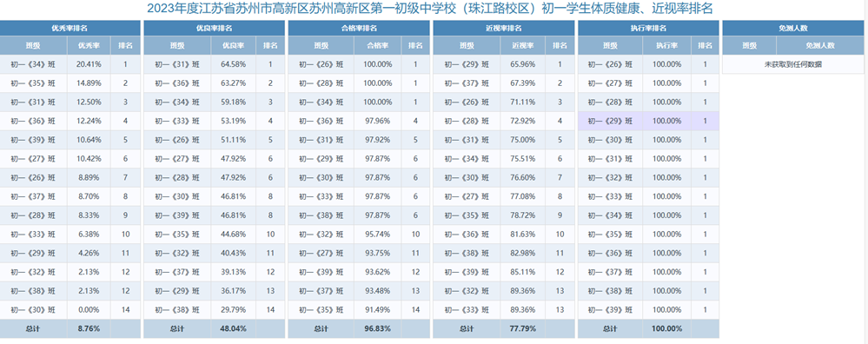This screenshot has width=868, height=344.
Task: Click the 97.96% cell
Action: click(x=378, y=121)
